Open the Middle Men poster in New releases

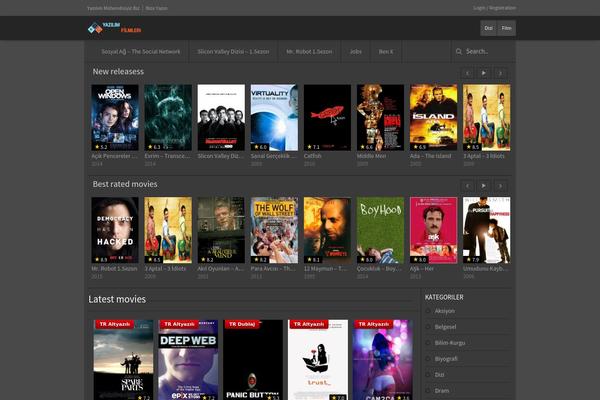coord(380,118)
